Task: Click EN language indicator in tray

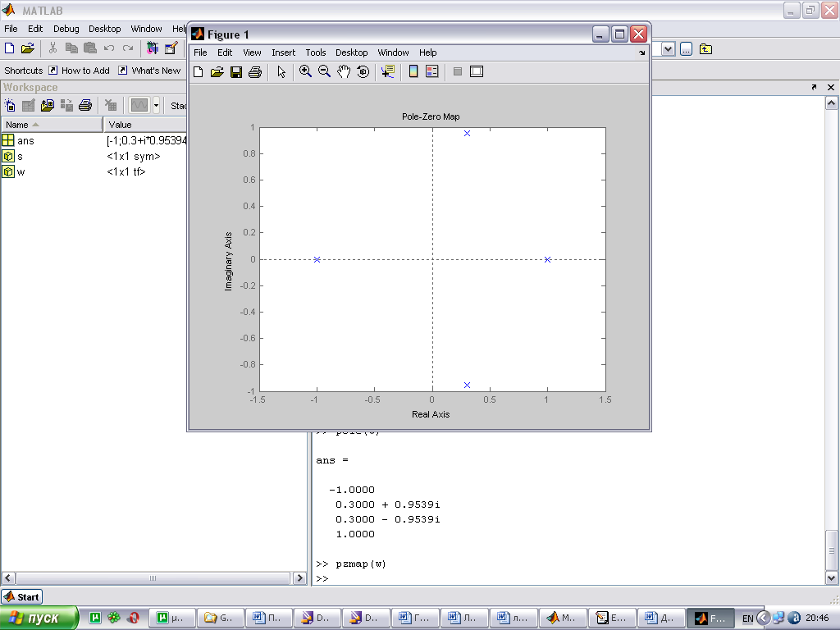Action: tap(748, 619)
